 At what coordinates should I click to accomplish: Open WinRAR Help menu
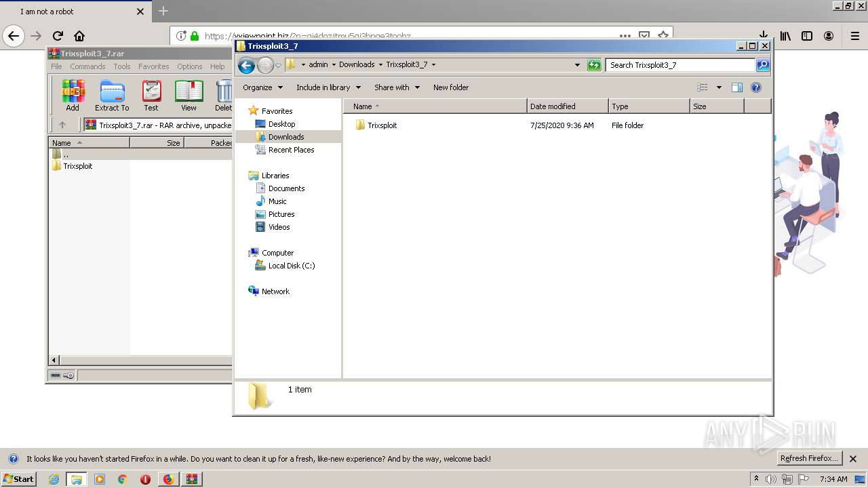(217, 66)
